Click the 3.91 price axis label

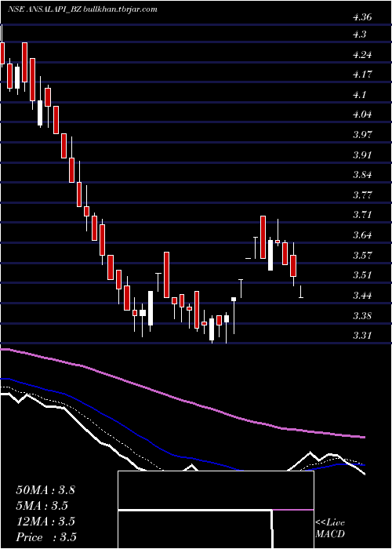click(x=362, y=155)
